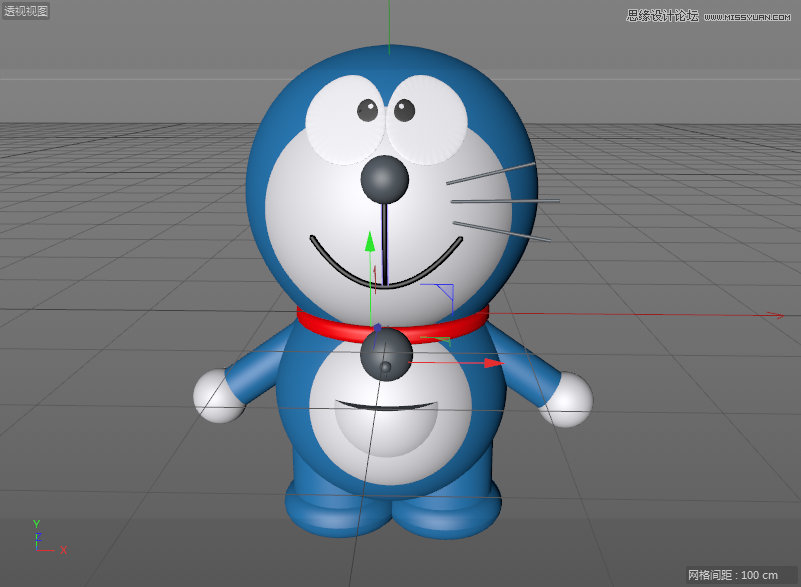Click the X label on the axis indicator

62,549
